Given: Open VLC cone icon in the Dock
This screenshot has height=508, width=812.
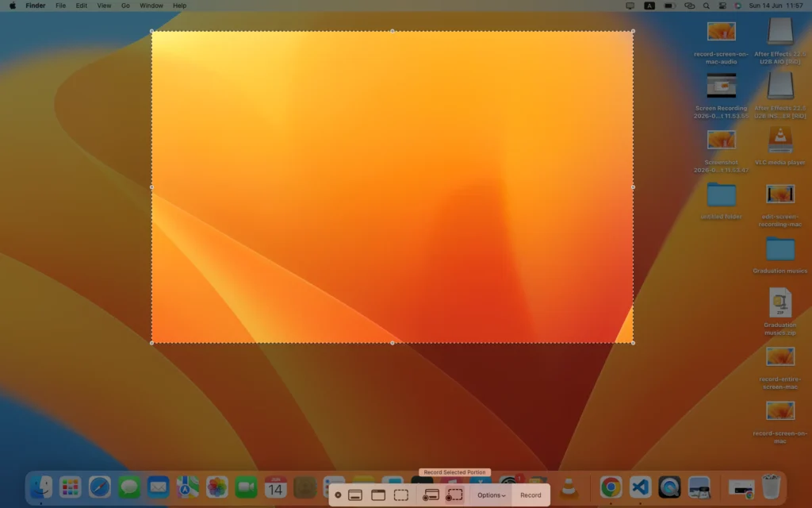Looking at the screenshot, I should [569, 487].
